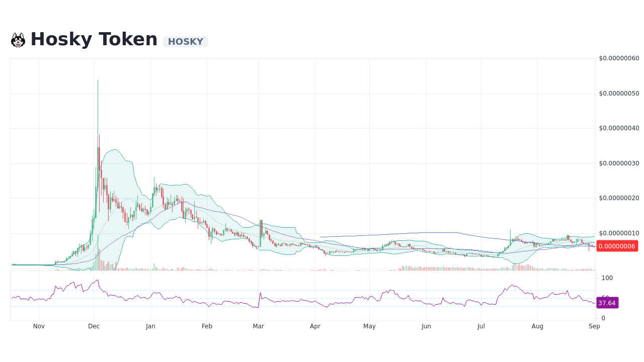This screenshot has height=362, width=644.
Task: Click the Hosky Token title text
Action: click(x=94, y=39)
